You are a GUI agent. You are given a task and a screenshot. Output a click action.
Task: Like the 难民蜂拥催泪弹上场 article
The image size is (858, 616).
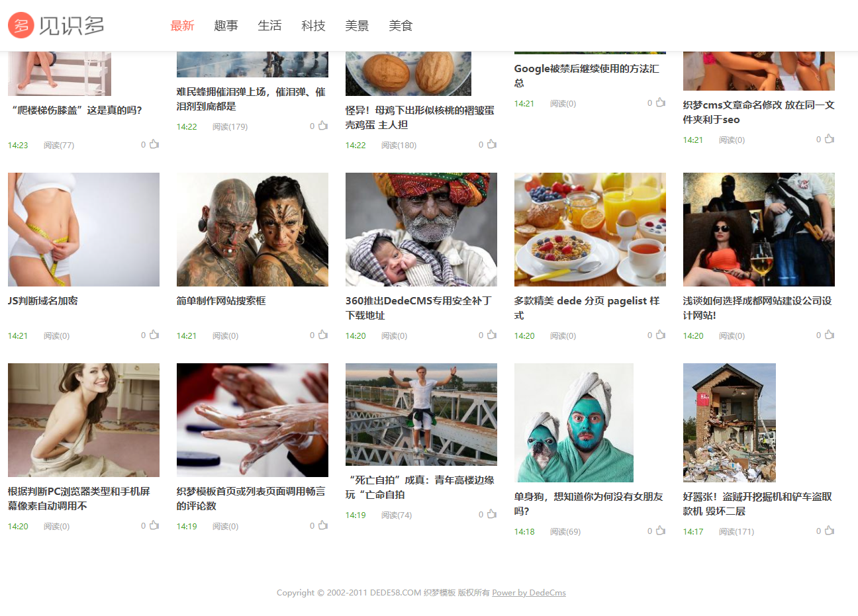323,126
